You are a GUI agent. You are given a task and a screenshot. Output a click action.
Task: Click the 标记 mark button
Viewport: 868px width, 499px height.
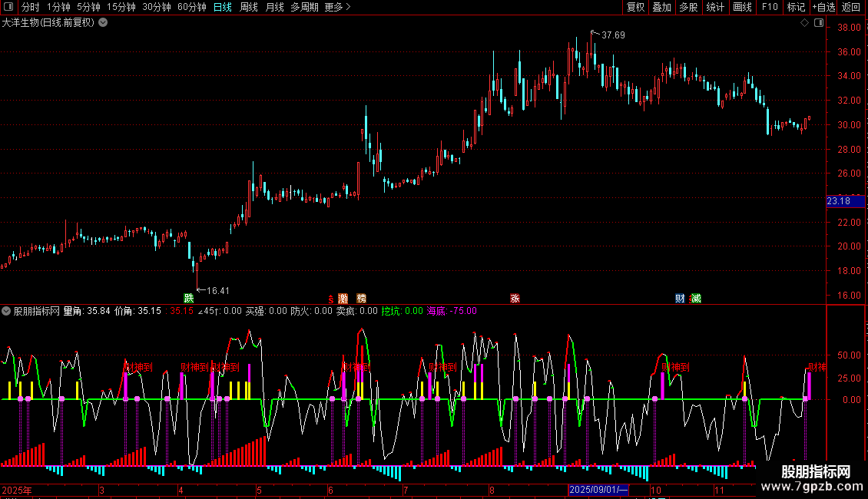pyautogui.click(x=796, y=7)
